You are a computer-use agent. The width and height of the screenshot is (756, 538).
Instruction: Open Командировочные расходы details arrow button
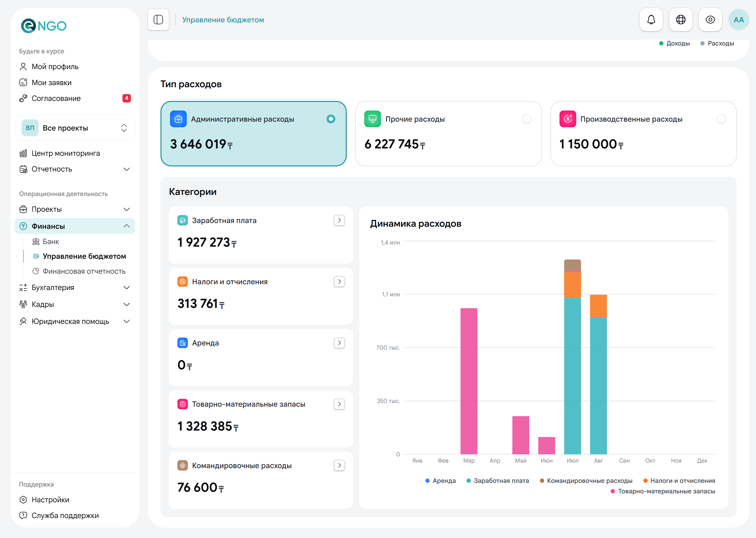pyautogui.click(x=339, y=465)
